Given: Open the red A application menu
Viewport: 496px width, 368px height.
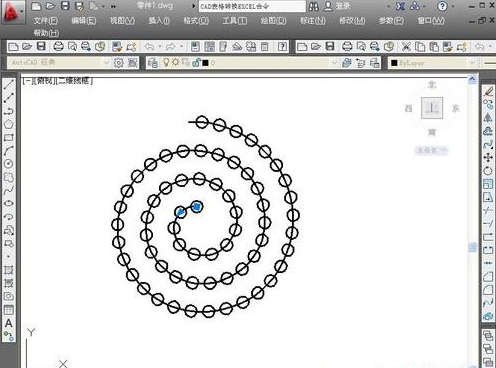Looking at the screenshot, I should (13, 12).
